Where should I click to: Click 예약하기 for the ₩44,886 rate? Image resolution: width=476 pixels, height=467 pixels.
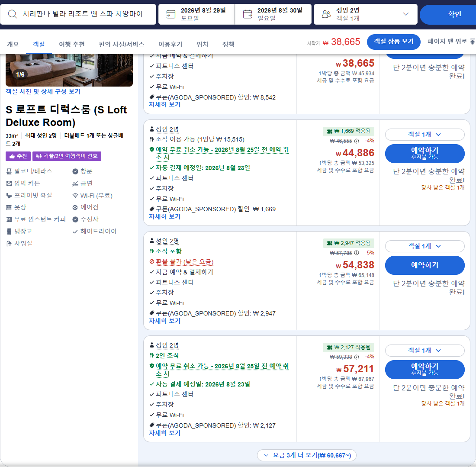point(425,153)
